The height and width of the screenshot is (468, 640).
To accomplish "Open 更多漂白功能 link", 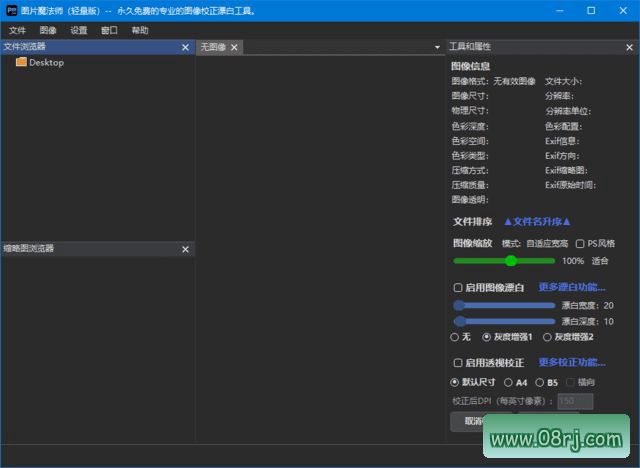I will (x=571, y=287).
